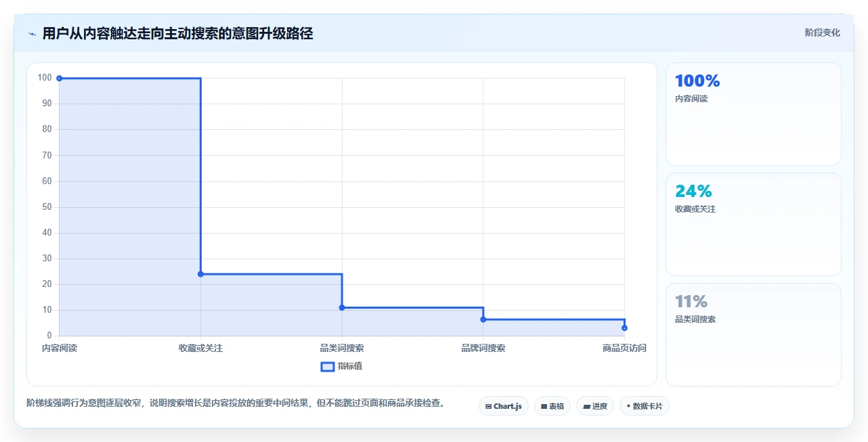
Task: Open the 24% 收藏或关注 card
Action: pos(754,224)
